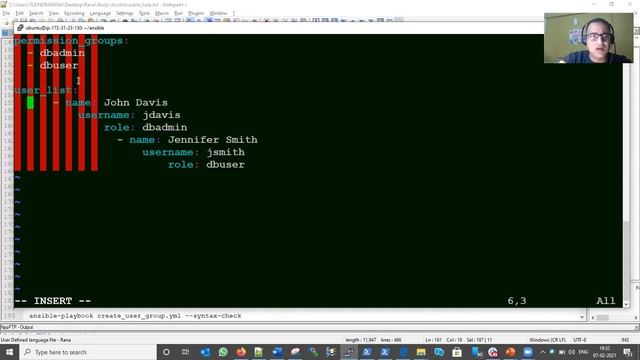Click the 'Jennifer Smith' name value
This screenshot has height=360, width=640.
tap(213, 140)
